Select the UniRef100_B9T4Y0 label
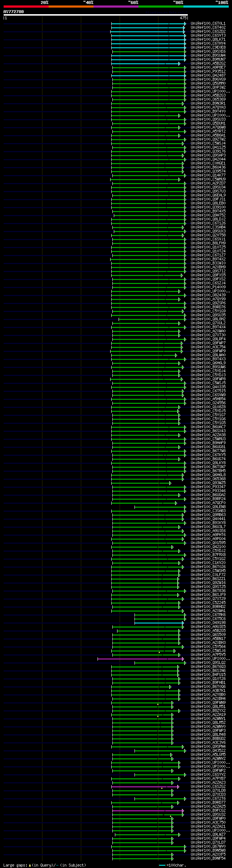This screenshot has width=232, height=868. (208, 111)
